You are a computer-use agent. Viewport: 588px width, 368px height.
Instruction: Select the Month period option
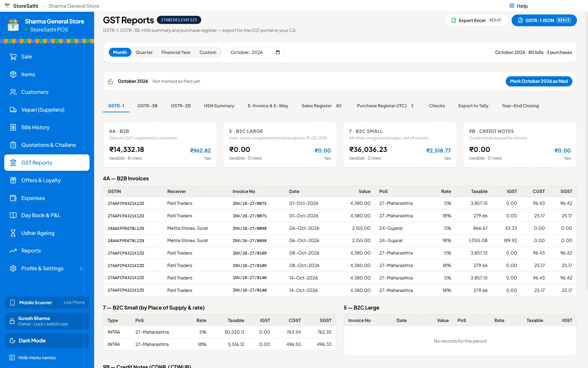pos(120,52)
